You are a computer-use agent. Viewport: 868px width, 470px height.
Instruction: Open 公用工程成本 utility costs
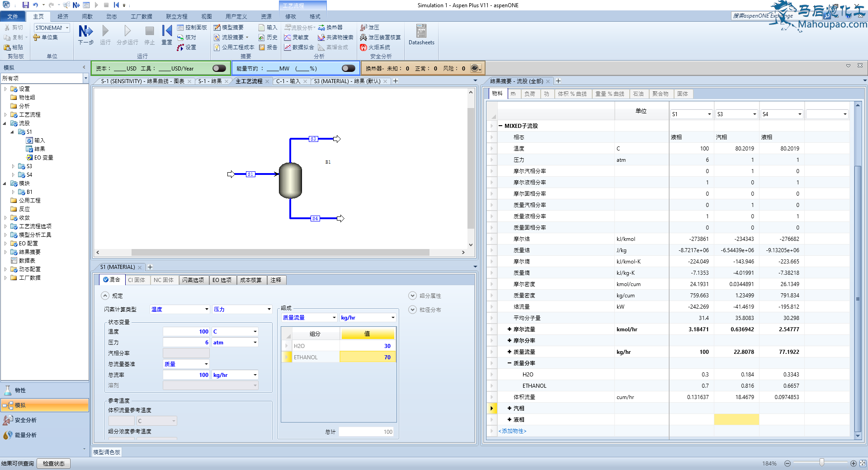(234, 47)
